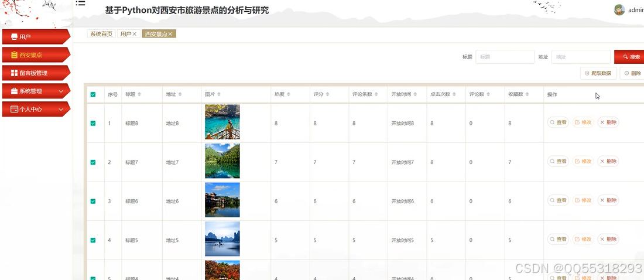Open the thumbnail image of row 标题6
This screenshot has width=644, height=280.
pos(222,200)
